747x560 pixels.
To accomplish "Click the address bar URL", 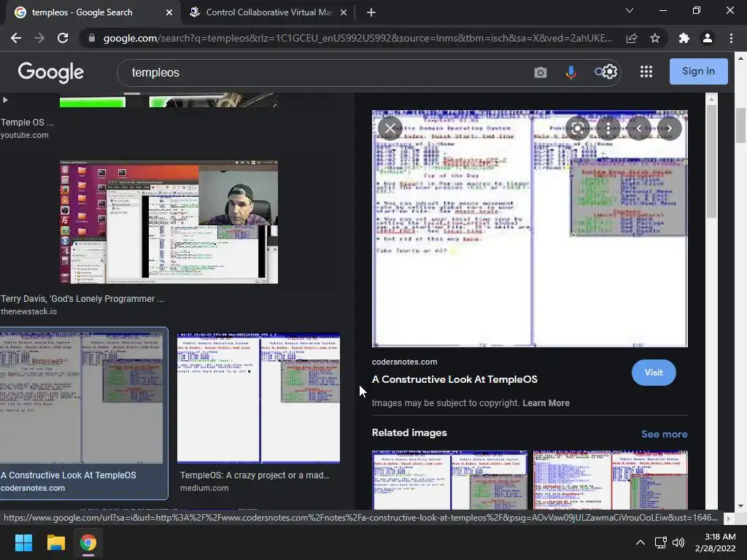I will tap(357, 38).
